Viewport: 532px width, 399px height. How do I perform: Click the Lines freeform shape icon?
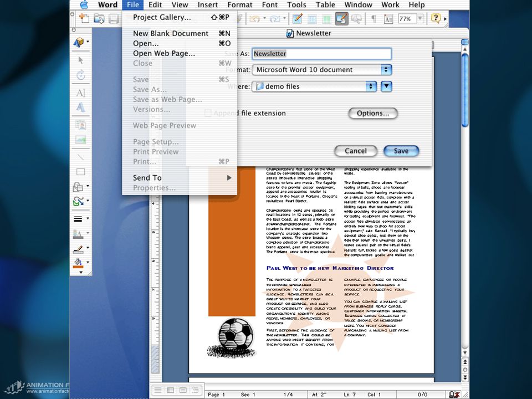(x=78, y=201)
